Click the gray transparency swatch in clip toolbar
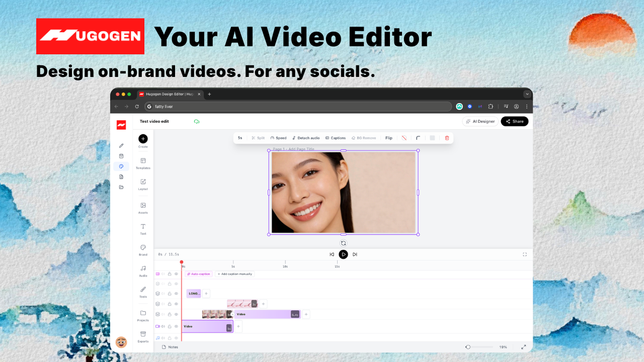Viewport: 644px width, 362px height. coord(432,138)
